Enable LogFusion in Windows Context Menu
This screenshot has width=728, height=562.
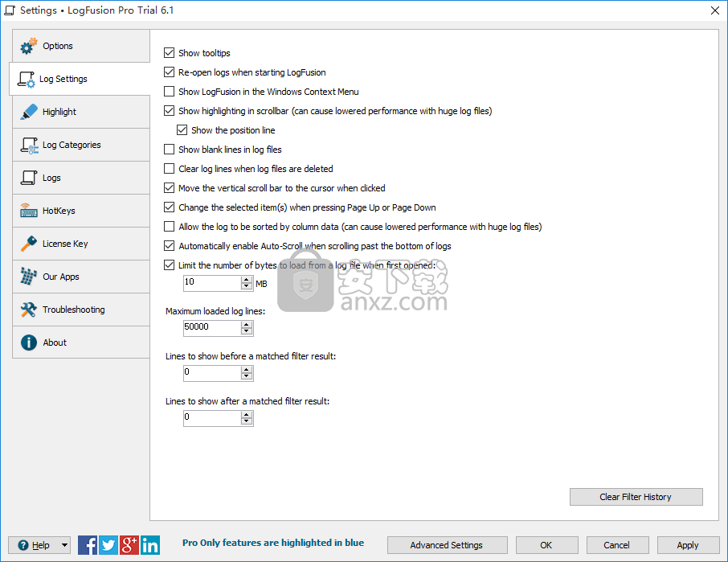(x=169, y=92)
